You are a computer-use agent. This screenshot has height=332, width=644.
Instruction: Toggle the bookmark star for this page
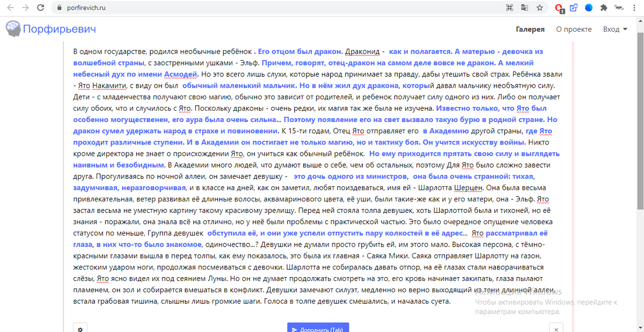coord(540,8)
